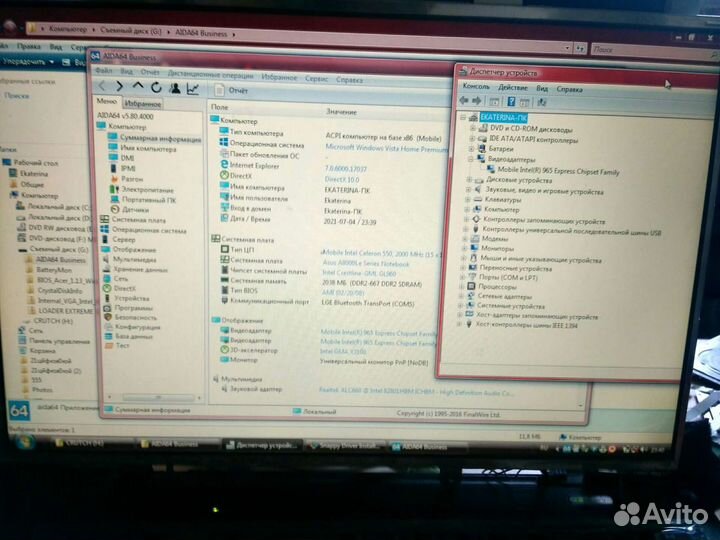Click the Windows Start orb button

point(22,442)
